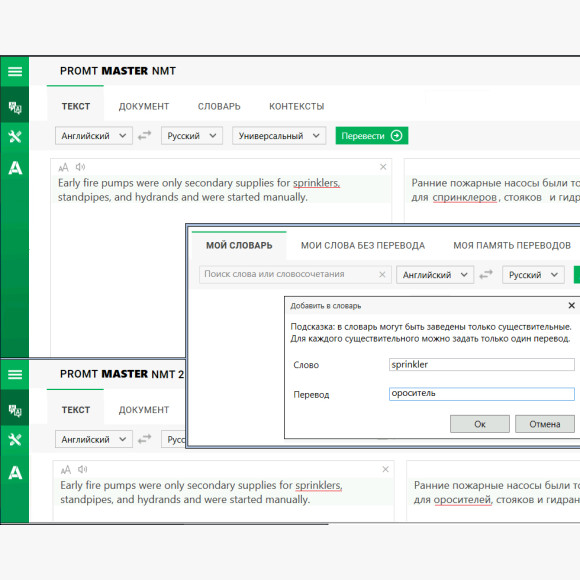Select translator icon in bottom window sidebar
580x580 pixels.
click(15, 410)
